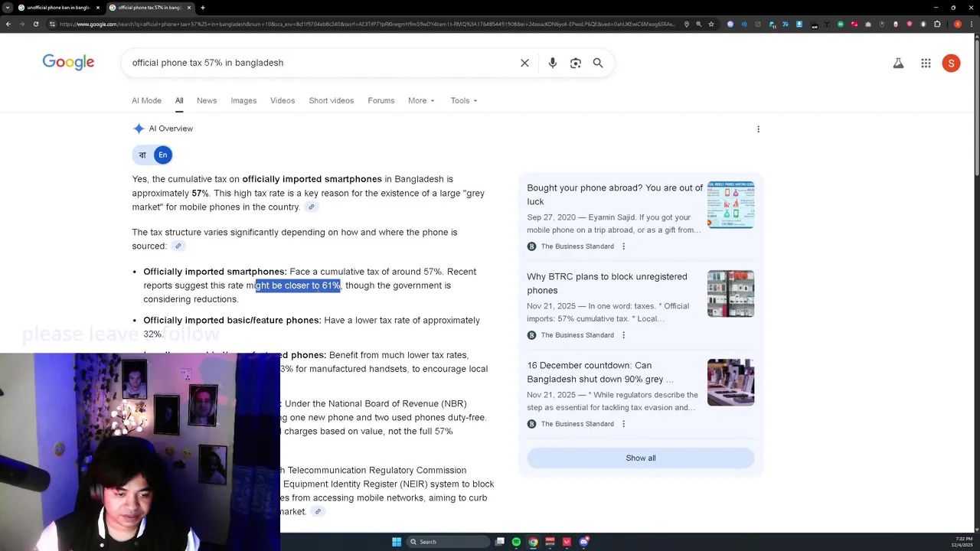Click the magnifying glass search button
The height and width of the screenshot is (551, 980).
598,63
